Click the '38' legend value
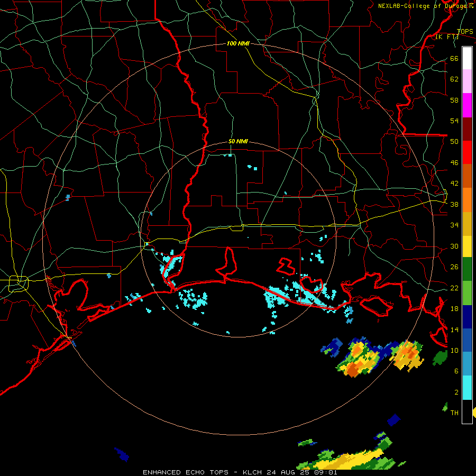Image resolution: width=476 pixels, height=476 pixels. tap(454, 205)
